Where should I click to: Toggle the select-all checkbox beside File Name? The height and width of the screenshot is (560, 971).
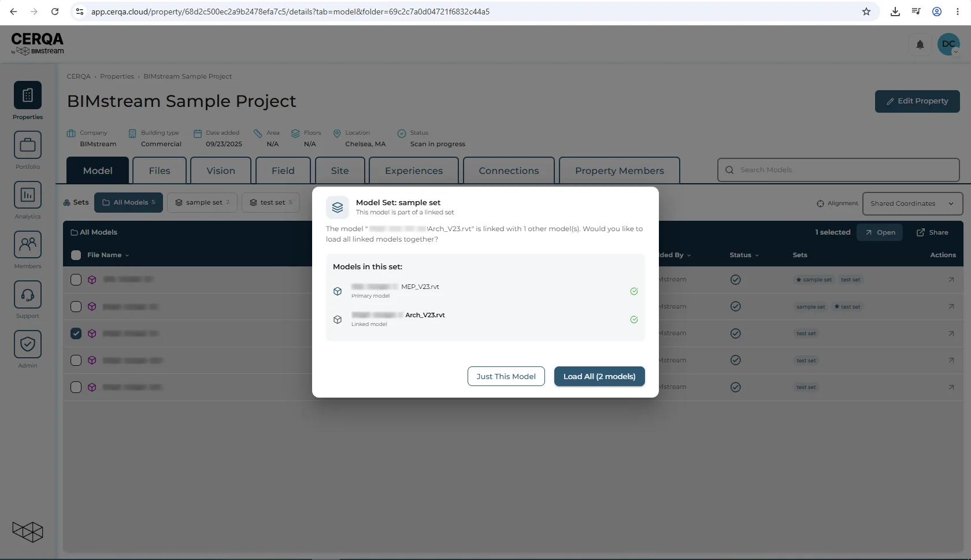click(x=76, y=255)
